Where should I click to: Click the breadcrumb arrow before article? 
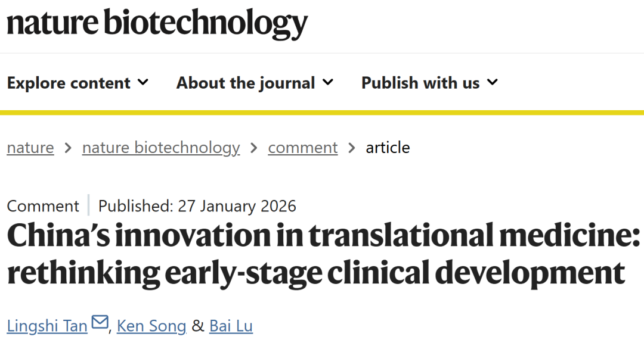pos(352,148)
